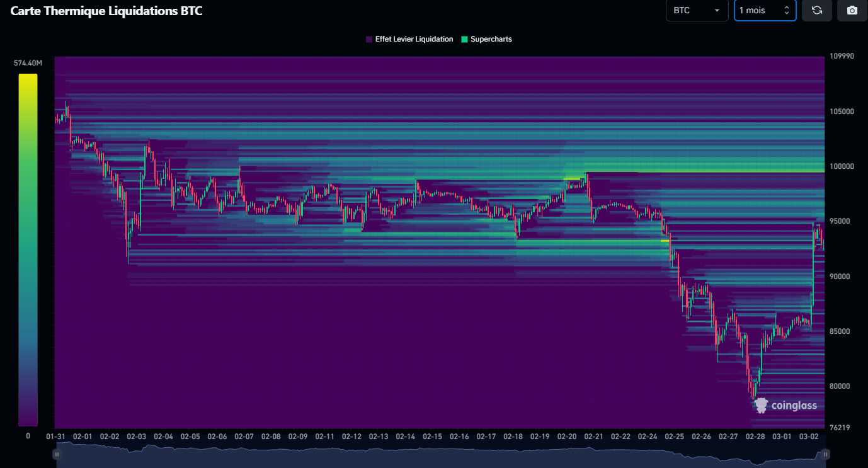
Task: Click the 574.40M scale maximum label
Action: pos(28,63)
